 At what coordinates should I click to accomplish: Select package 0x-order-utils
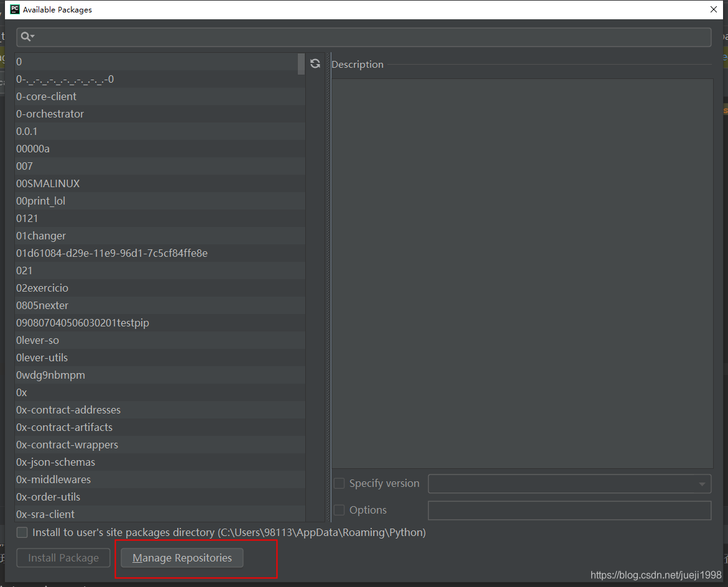pyautogui.click(x=160, y=497)
